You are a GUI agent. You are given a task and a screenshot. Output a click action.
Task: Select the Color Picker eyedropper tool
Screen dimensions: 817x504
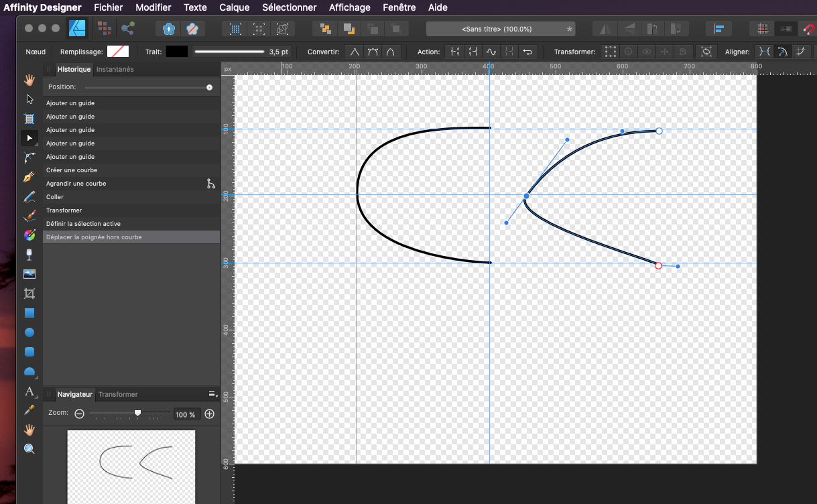(x=29, y=409)
